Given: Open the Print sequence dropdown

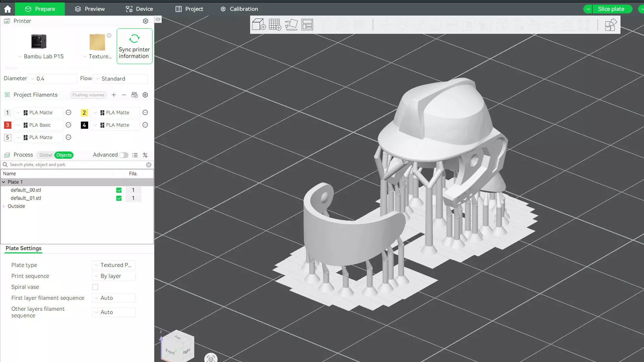Looking at the screenshot, I should 114,276.
